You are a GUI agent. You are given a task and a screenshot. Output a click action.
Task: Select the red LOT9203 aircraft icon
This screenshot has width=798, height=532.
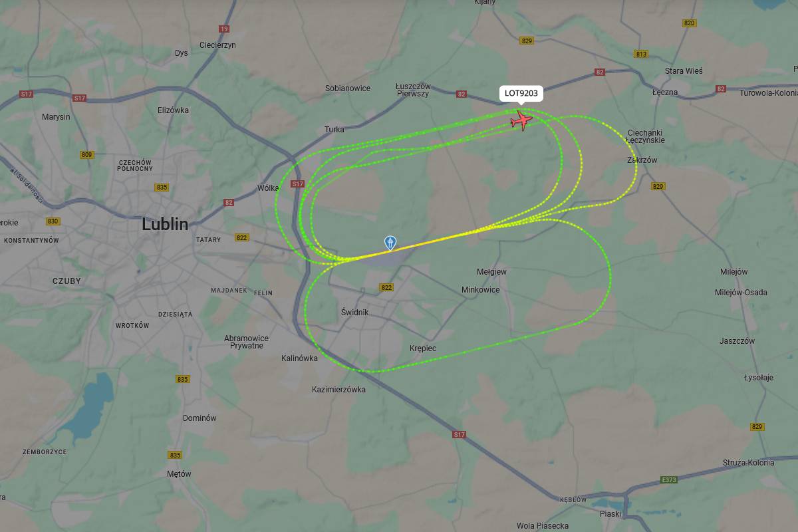coord(522,120)
